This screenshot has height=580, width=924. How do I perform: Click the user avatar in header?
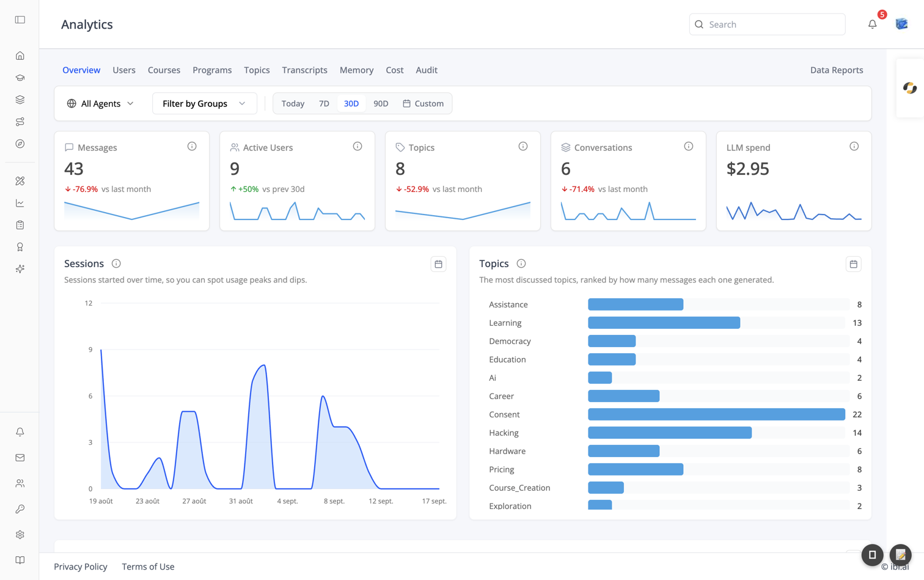[902, 24]
